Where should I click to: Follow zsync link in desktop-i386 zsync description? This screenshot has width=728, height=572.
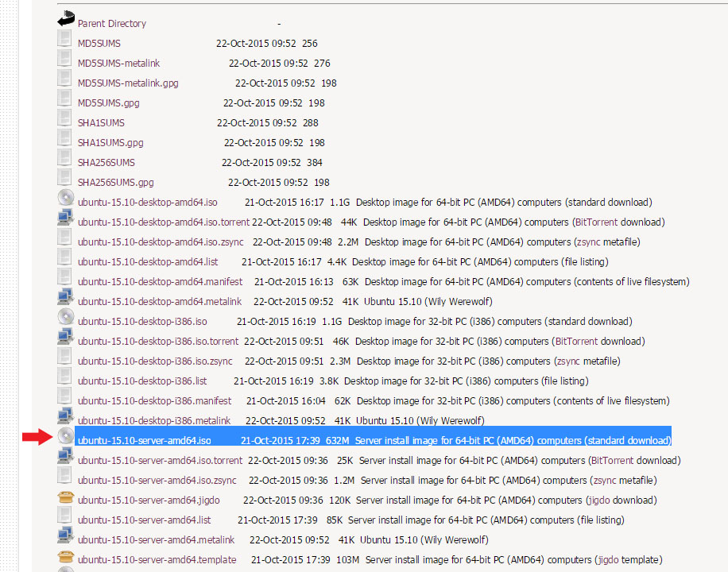569,361
